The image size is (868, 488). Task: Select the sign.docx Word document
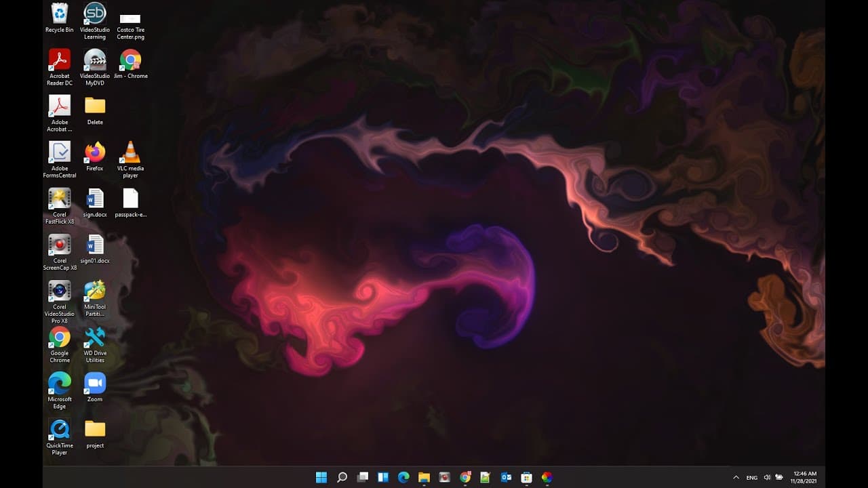point(95,203)
